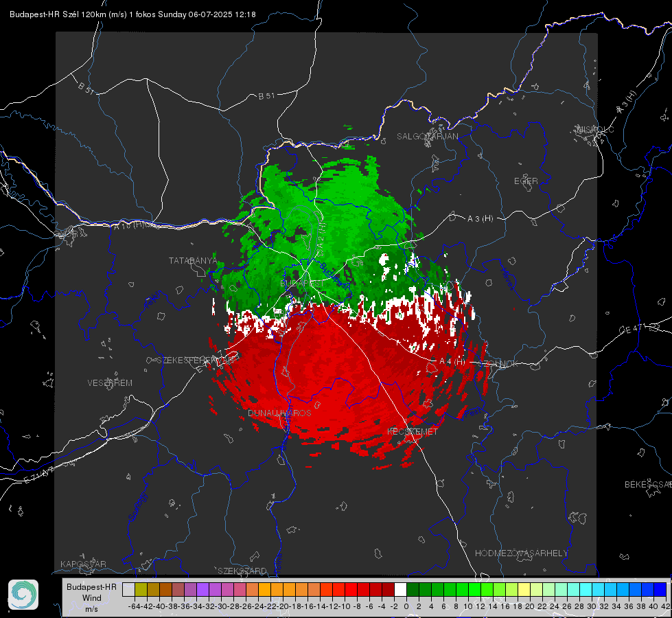Select the 0 value on the legend scale
672x618 pixels.
(x=406, y=606)
